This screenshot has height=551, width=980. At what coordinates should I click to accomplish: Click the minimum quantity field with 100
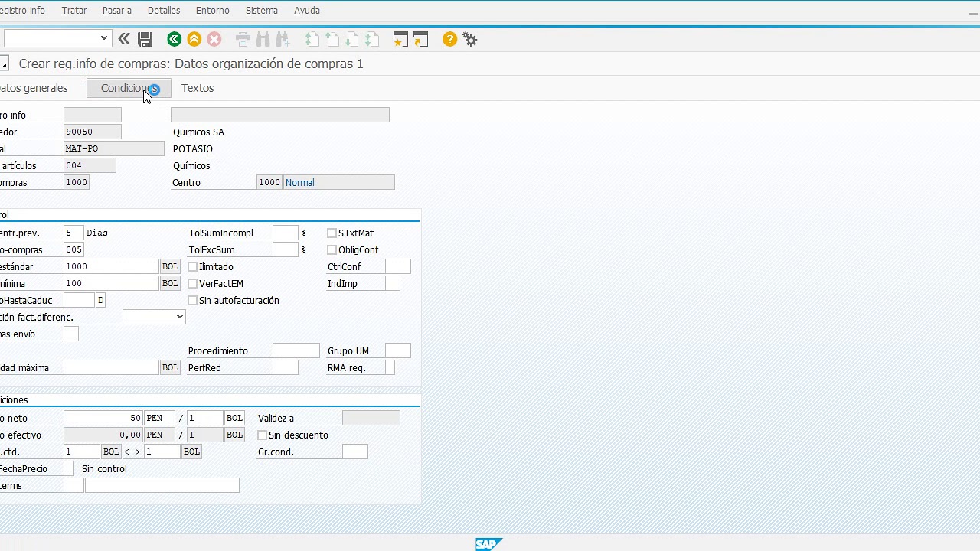[x=111, y=283]
